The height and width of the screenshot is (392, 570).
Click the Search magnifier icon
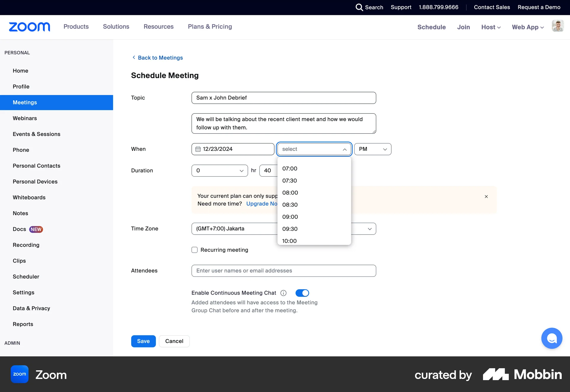point(359,7)
